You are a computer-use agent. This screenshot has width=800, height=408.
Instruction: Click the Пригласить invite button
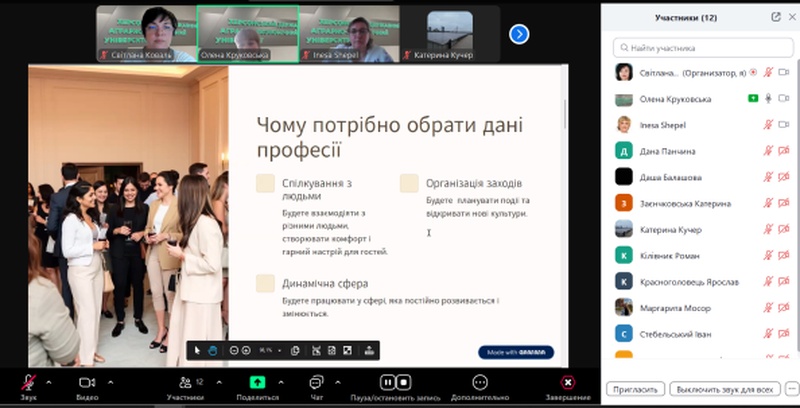[x=635, y=389]
